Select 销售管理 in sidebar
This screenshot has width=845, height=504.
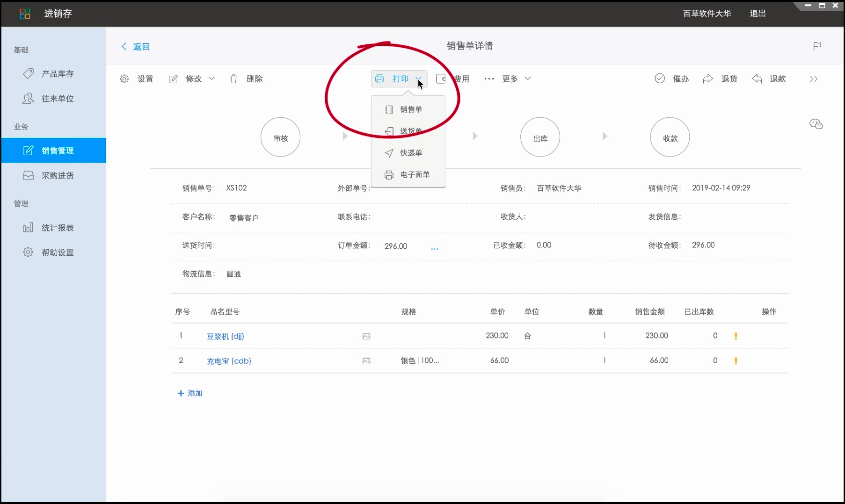[x=54, y=151]
